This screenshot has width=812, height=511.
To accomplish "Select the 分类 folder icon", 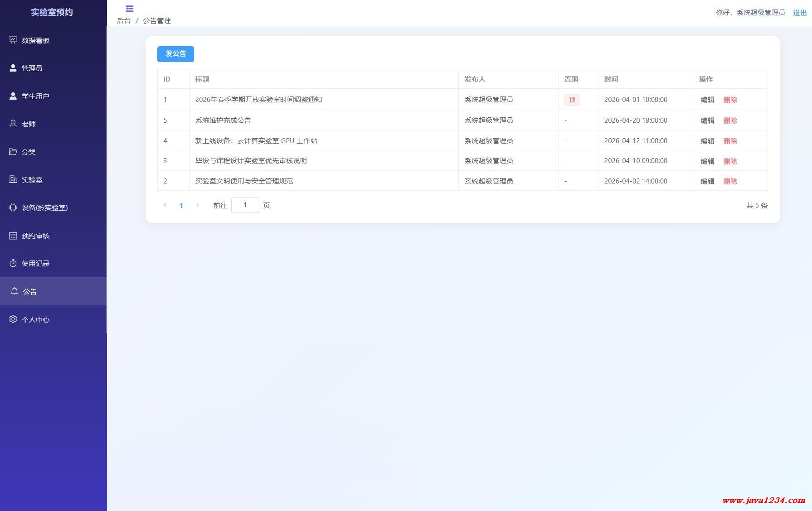I will (x=13, y=152).
